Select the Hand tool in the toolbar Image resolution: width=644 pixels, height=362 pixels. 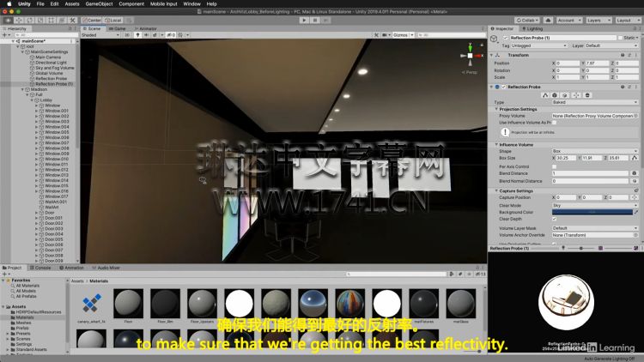click(x=9, y=20)
